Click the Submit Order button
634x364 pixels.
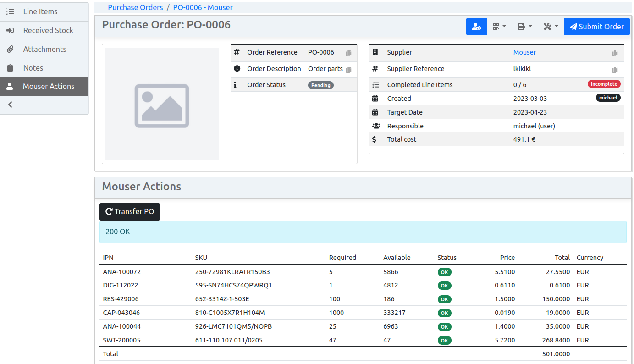596,27
